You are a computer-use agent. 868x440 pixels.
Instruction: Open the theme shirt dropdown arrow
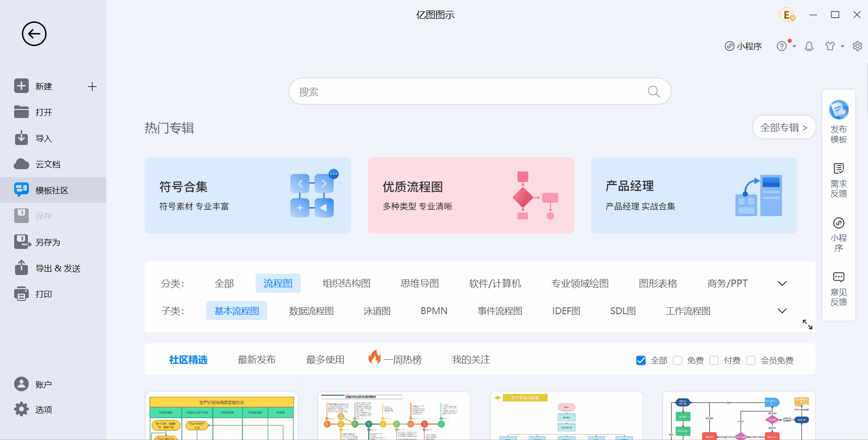[x=842, y=47]
